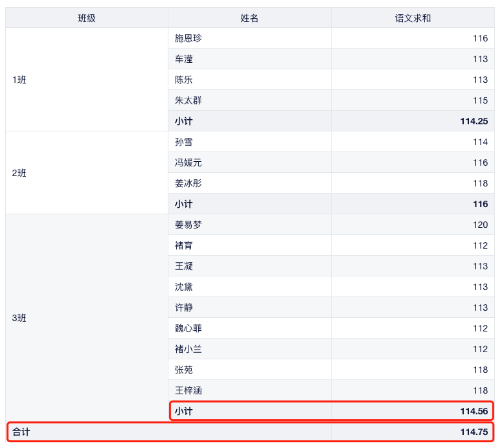
Task: Select the name cell 孙雪
Action: click(184, 142)
